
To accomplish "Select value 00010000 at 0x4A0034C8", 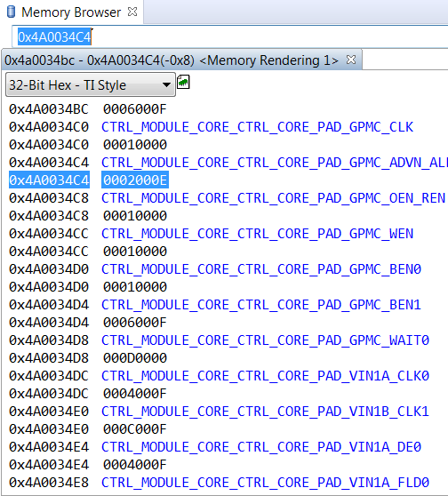I will tap(135, 216).
